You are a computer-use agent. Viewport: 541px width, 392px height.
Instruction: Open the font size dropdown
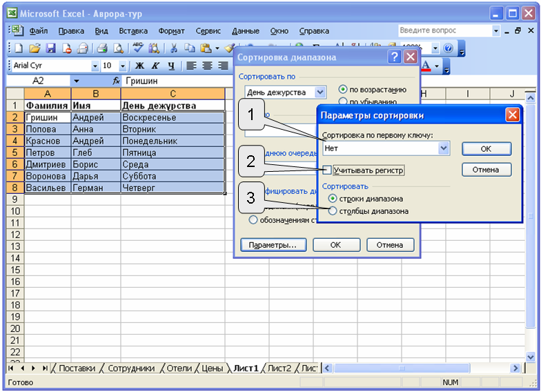pyautogui.click(x=123, y=66)
